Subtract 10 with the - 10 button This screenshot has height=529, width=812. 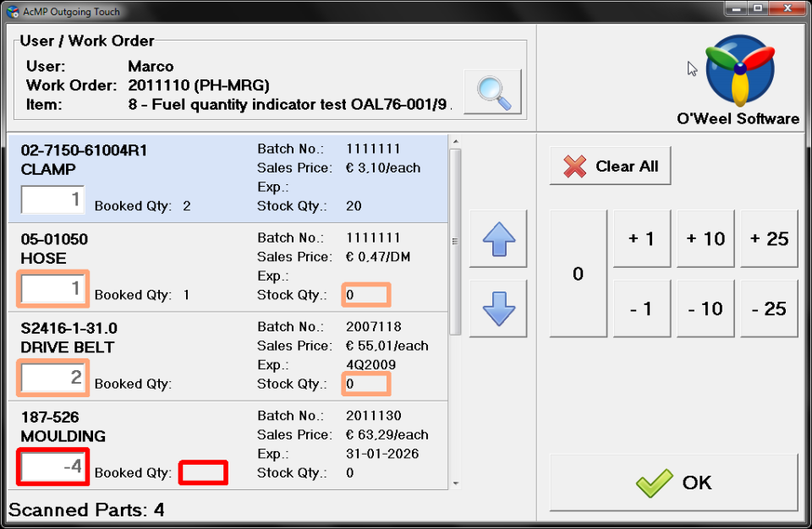(x=705, y=308)
